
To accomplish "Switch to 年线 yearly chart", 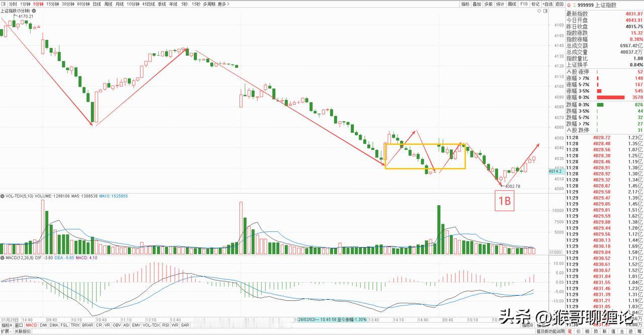I will (173, 4).
